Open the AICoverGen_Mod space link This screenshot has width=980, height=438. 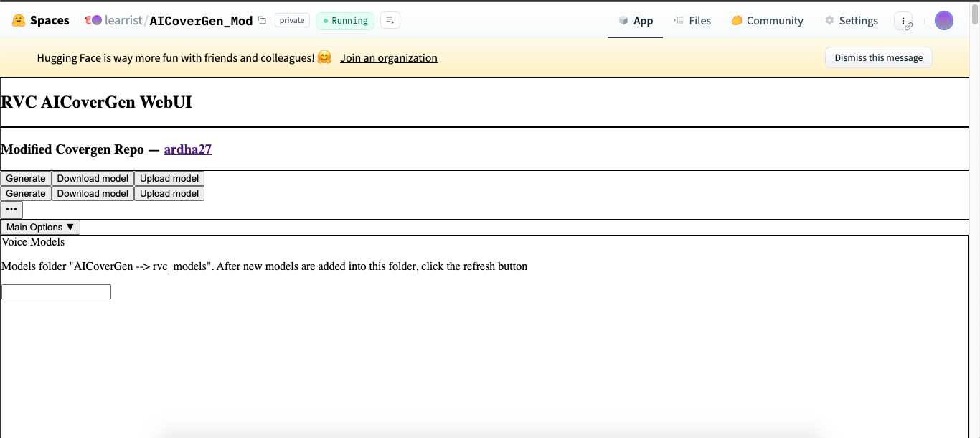(201, 20)
